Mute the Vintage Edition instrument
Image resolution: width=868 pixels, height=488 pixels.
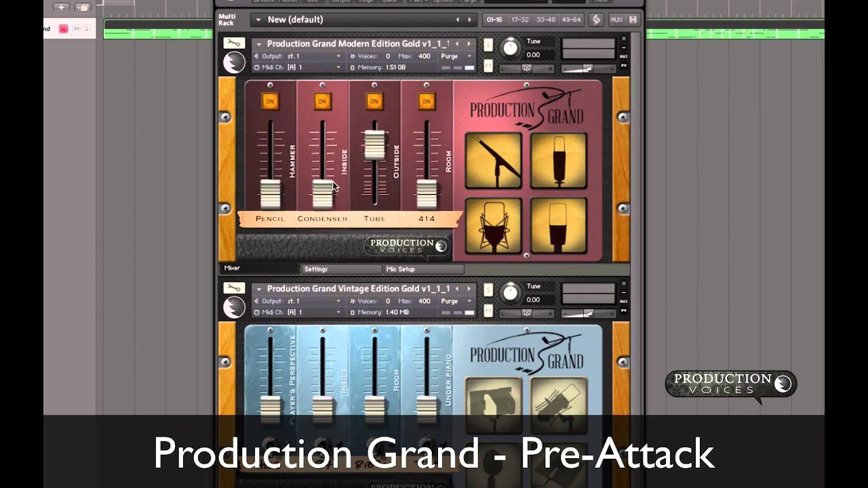coord(488,310)
